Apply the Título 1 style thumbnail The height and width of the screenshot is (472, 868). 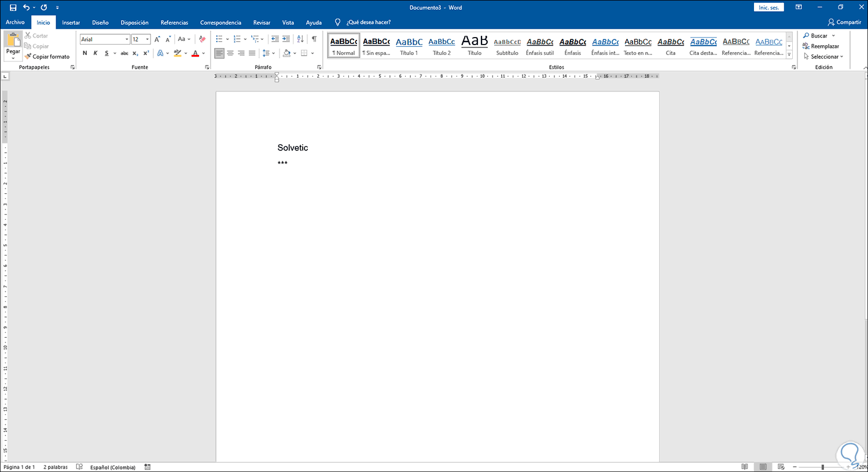[x=409, y=45]
